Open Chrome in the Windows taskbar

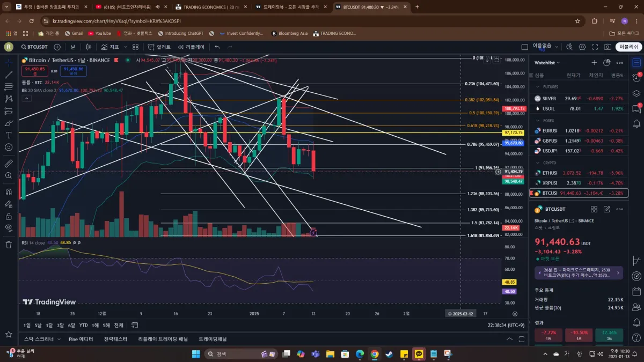(374, 354)
